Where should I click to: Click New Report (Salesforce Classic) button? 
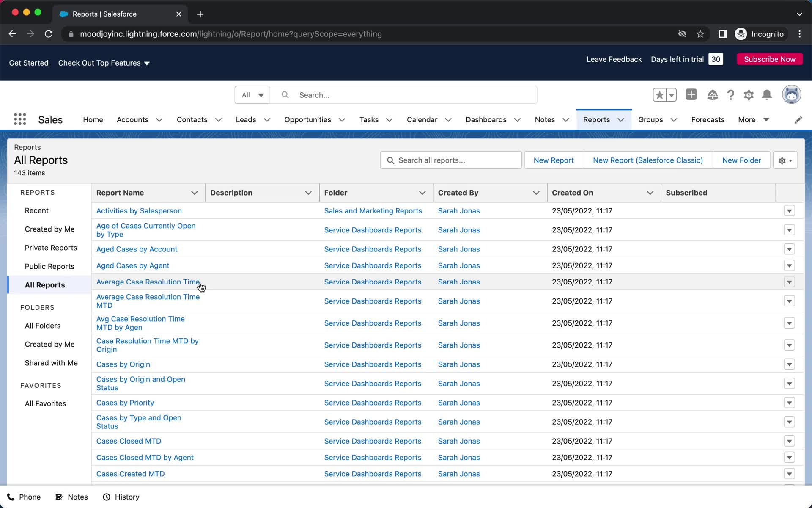(x=648, y=160)
